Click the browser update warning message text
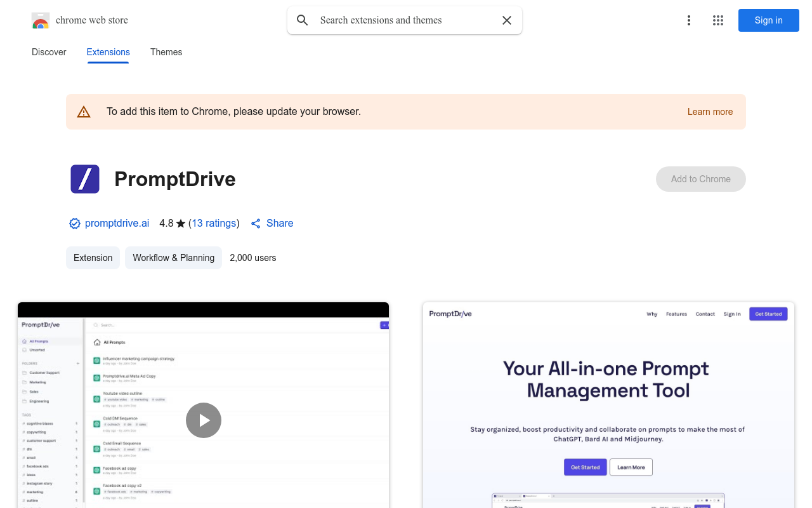 [233, 112]
